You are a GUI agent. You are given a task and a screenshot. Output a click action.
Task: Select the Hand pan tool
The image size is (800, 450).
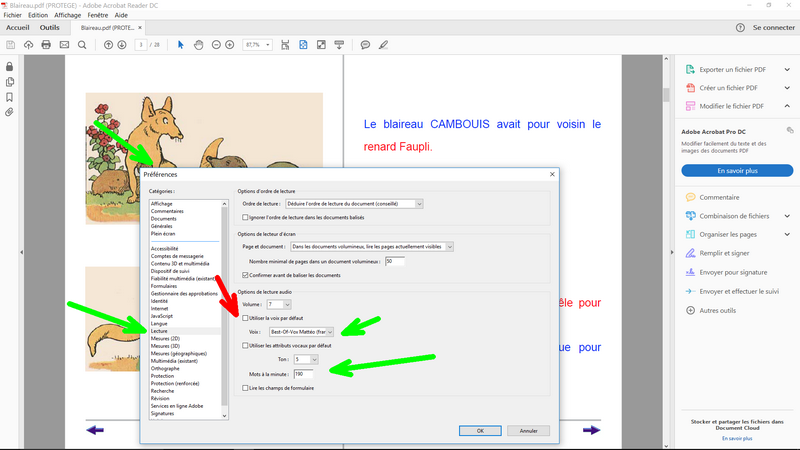198,45
